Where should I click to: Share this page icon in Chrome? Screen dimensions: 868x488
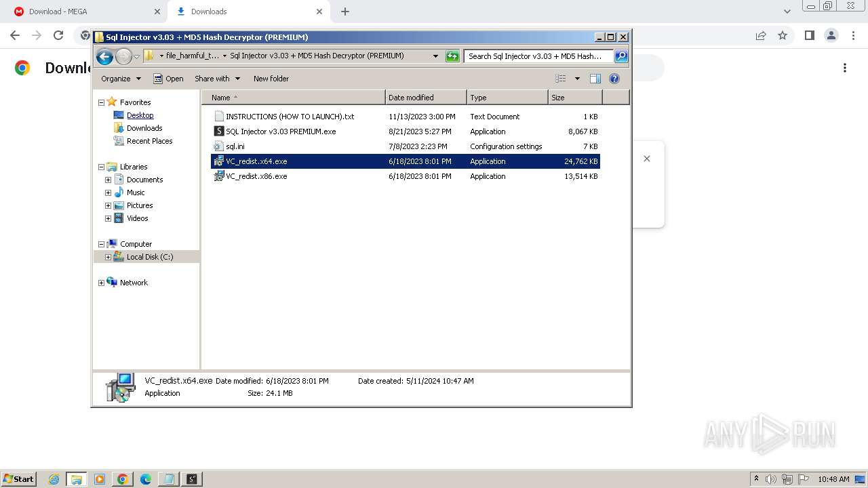(761, 35)
